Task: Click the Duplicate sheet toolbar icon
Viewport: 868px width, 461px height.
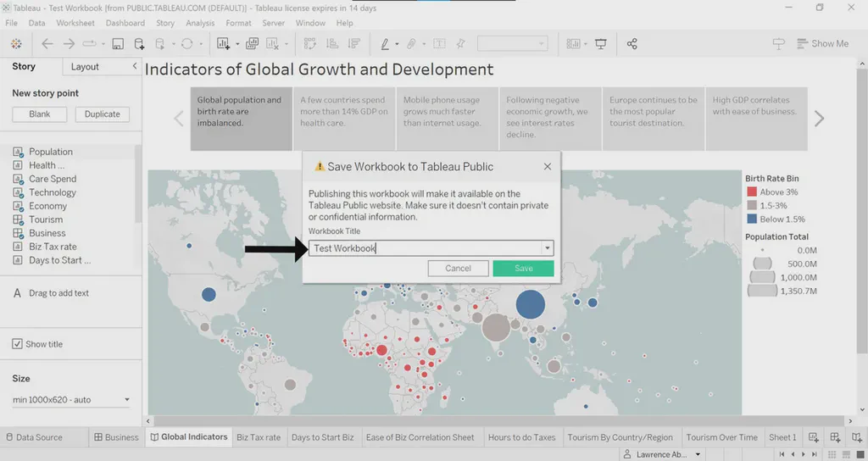Action: tap(252, 44)
